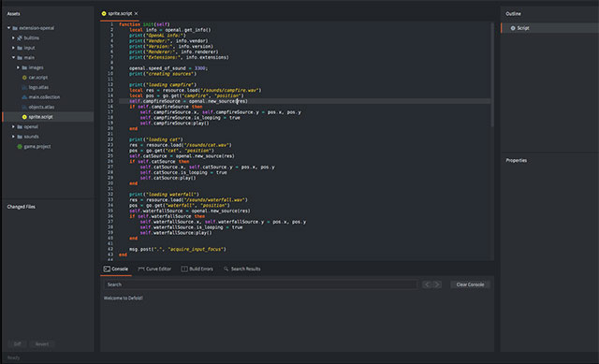This screenshot has width=599, height=364.
Task: Expand the openal folder arrow
Action: click(x=13, y=126)
